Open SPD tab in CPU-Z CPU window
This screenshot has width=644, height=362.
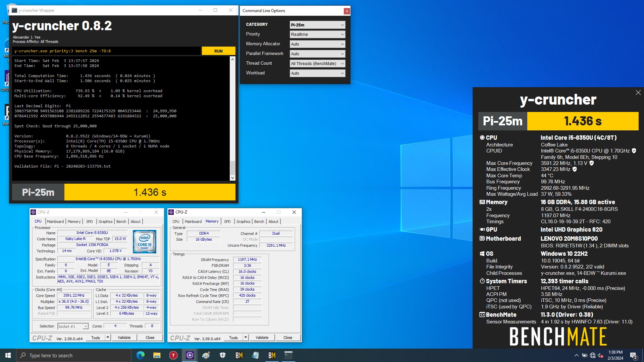[x=89, y=222]
